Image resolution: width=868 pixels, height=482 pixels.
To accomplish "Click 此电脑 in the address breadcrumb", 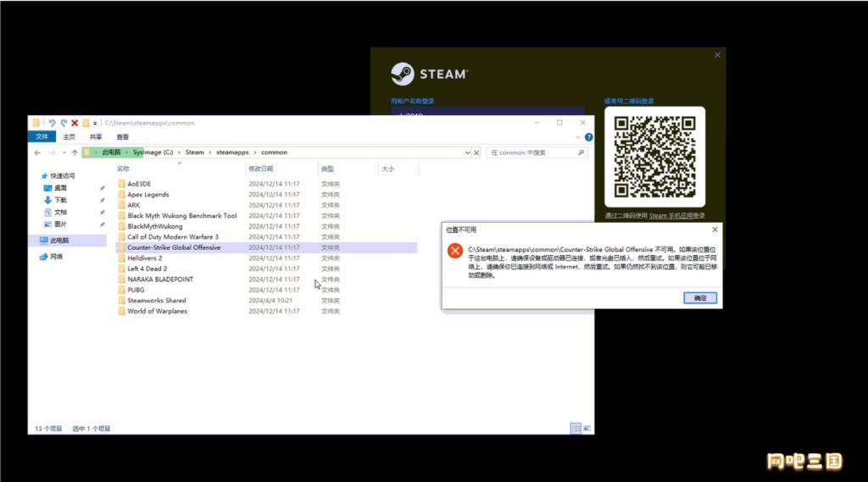I will pyautogui.click(x=111, y=152).
